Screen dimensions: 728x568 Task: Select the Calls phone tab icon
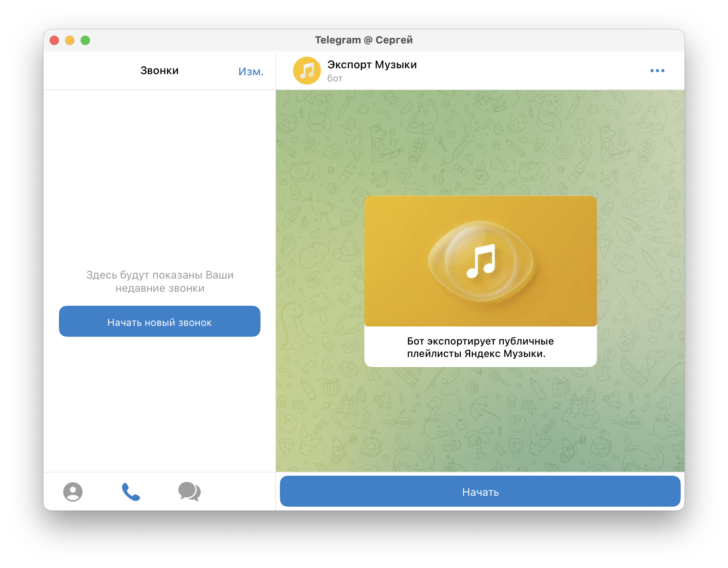(x=131, y=492)
